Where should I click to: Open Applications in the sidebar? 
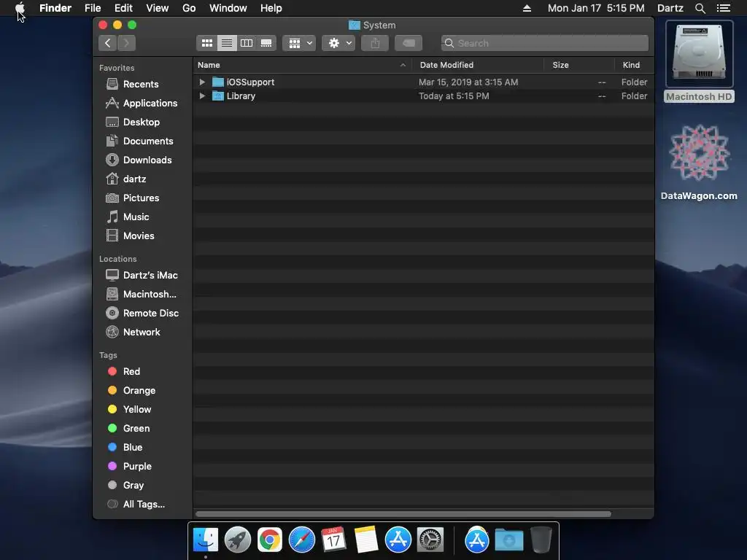click(142, 104)
